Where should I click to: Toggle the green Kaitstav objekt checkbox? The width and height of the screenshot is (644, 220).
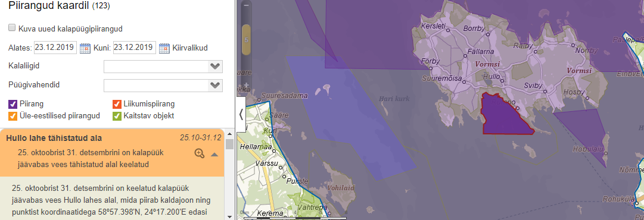117,116
